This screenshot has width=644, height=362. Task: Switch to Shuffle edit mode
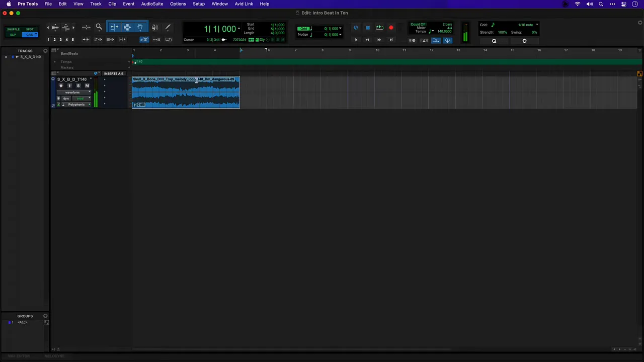pos(14,29)
